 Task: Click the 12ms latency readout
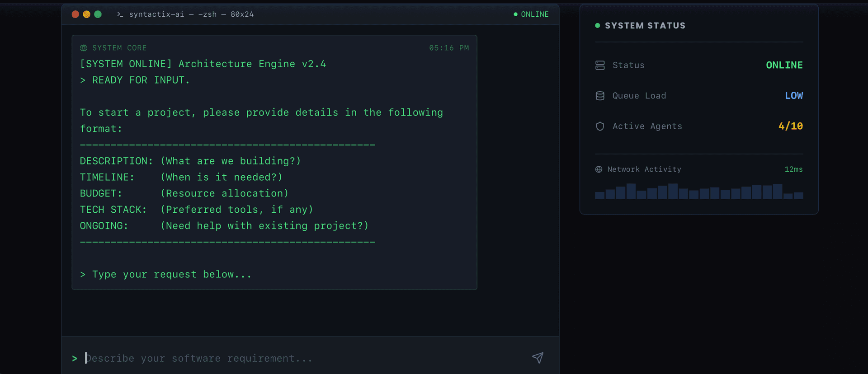point(793,169)
